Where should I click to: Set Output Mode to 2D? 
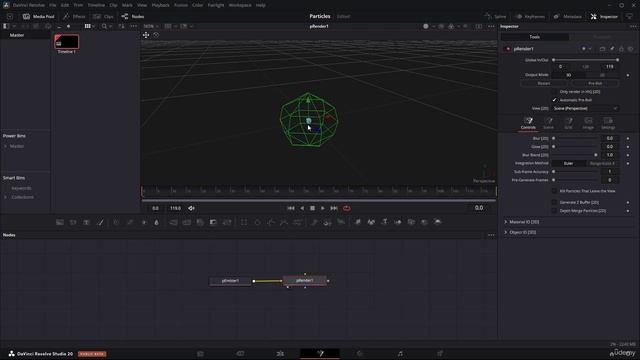pos(602,75)
